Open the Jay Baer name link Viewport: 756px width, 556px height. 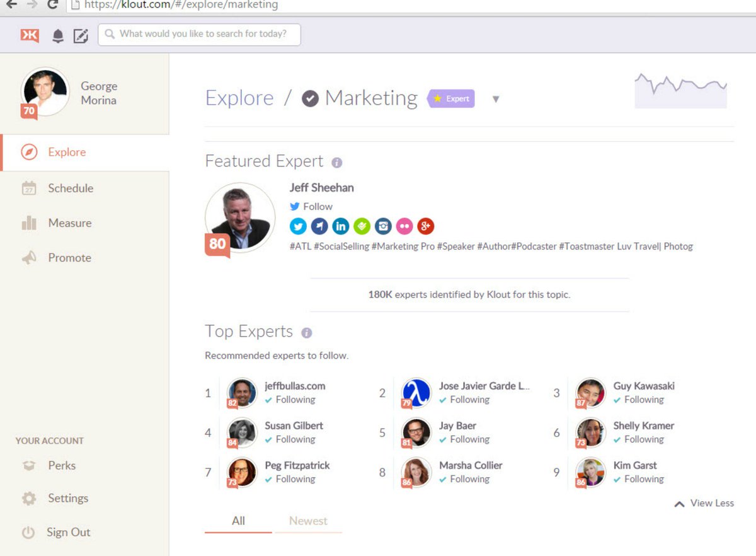click(458, 426)
